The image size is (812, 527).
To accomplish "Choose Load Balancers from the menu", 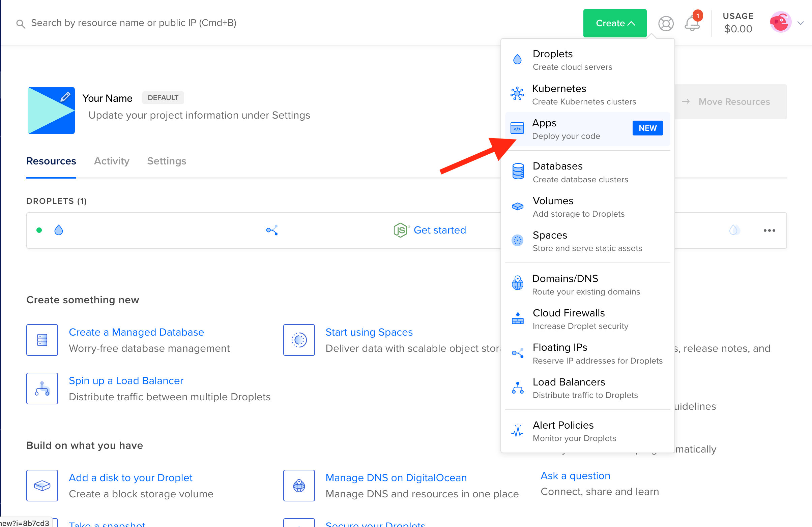I will 587,388.
